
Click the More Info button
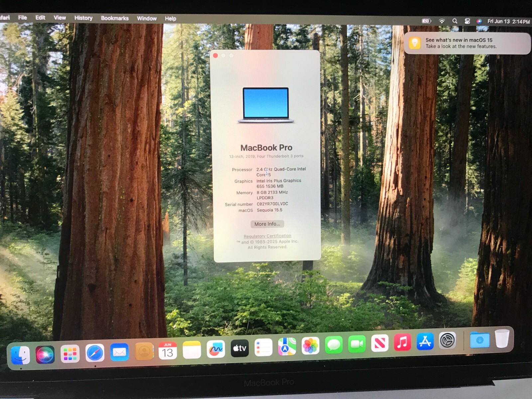click(267, 224)
